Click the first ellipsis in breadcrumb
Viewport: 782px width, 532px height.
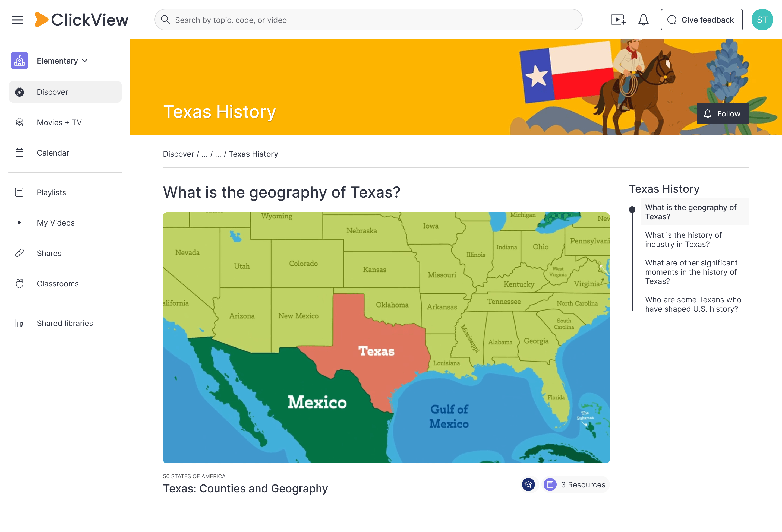[204, 154]
